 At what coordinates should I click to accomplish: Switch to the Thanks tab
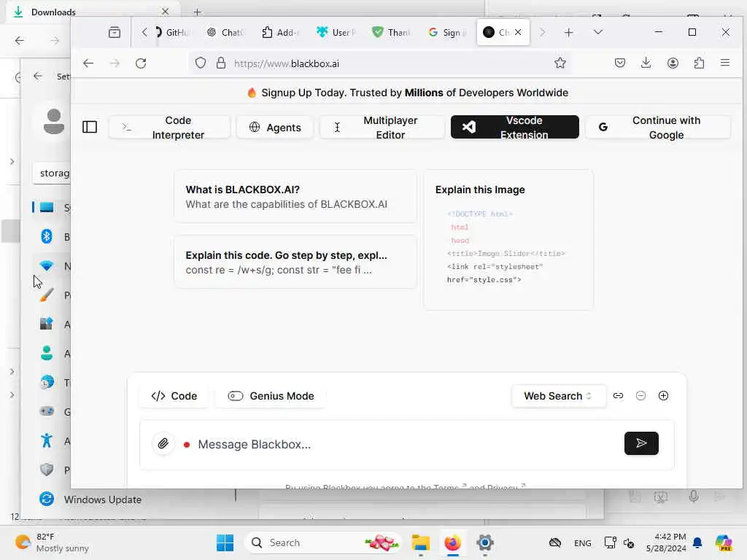[391, 32]
